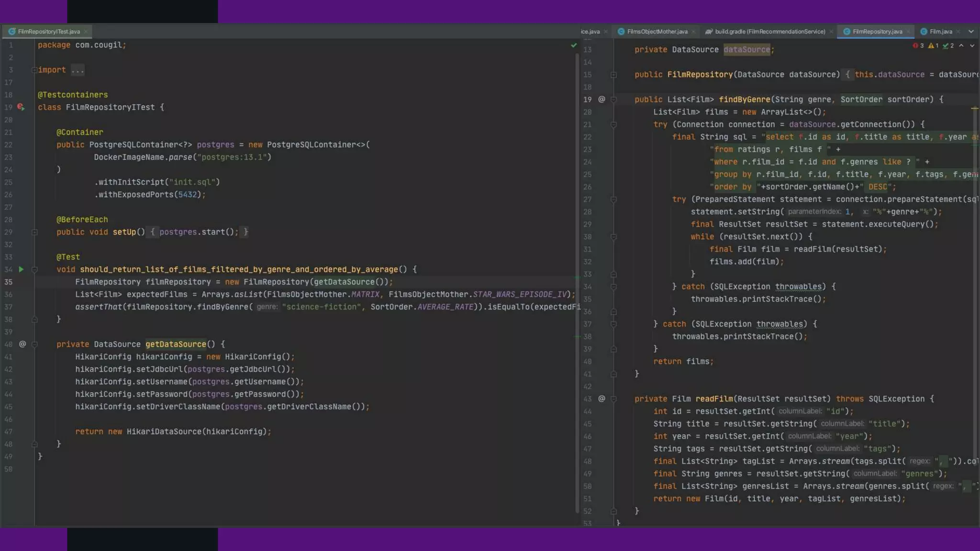Go to next highlighted error arrow
The height and width of the screenshot is (551, 980).
pos(972,45)
